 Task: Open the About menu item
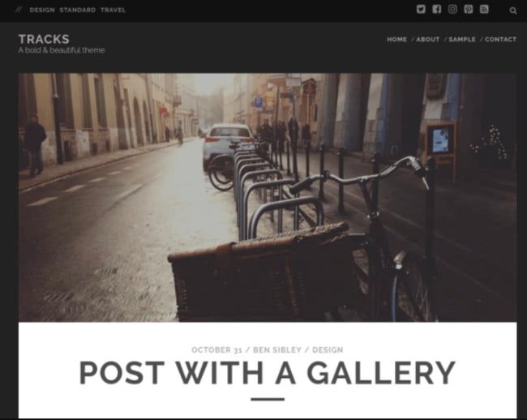428,39
